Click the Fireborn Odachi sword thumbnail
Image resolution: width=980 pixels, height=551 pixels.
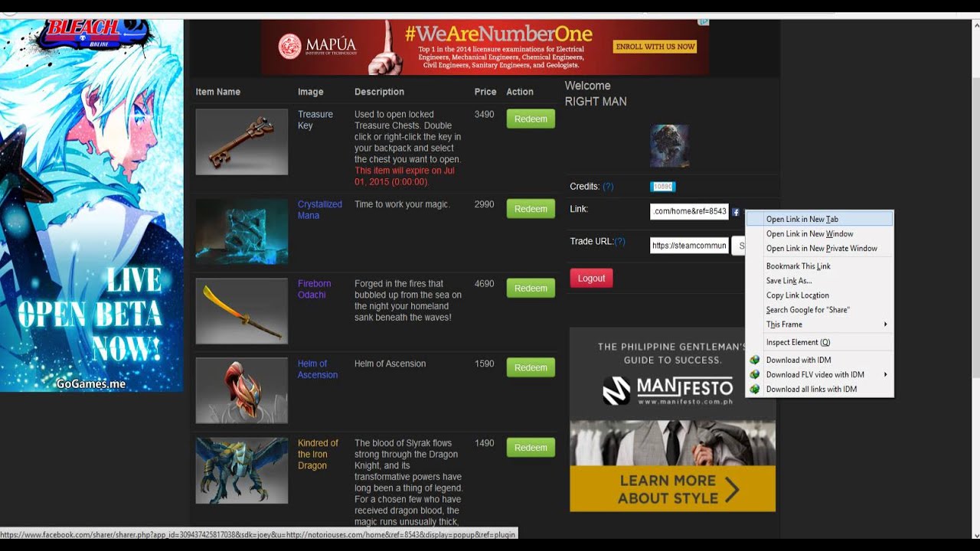pyautogui.click(x=242, y=311)
